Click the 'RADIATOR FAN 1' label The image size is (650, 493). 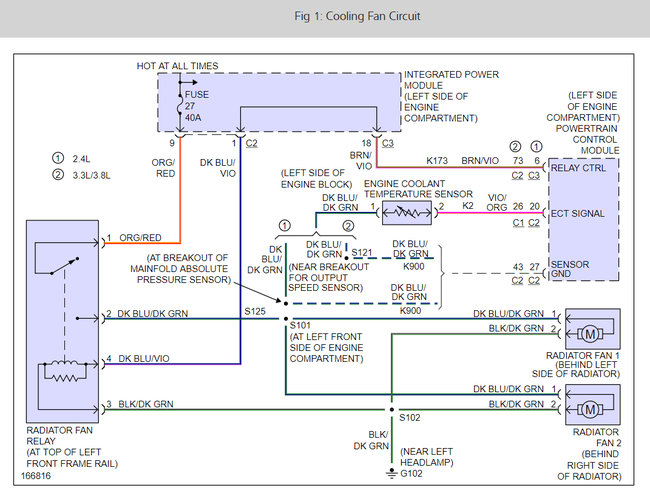(x=582, y=356)
